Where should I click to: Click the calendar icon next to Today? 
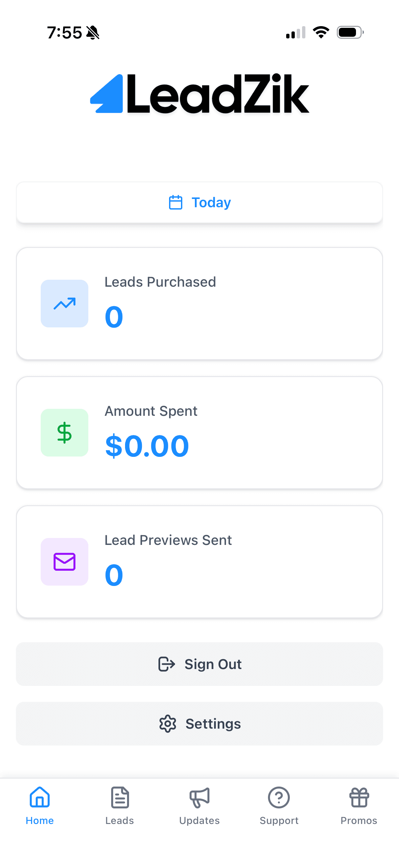(x=175, y=202)
